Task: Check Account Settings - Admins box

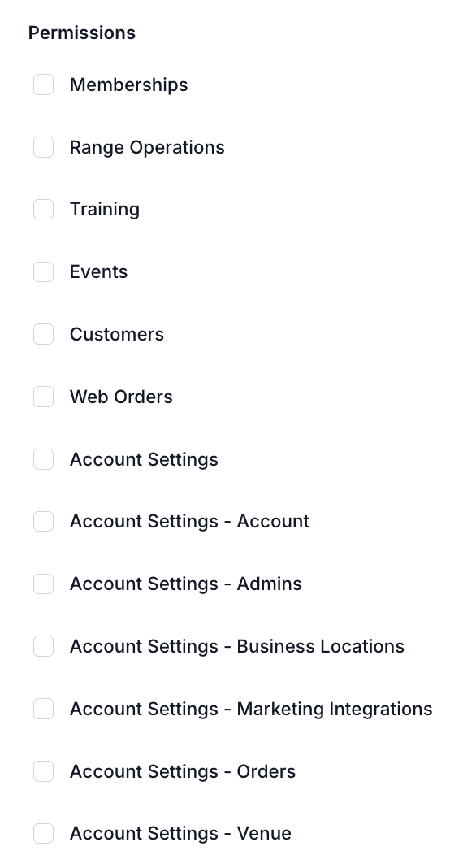Action: click(43, 584)
